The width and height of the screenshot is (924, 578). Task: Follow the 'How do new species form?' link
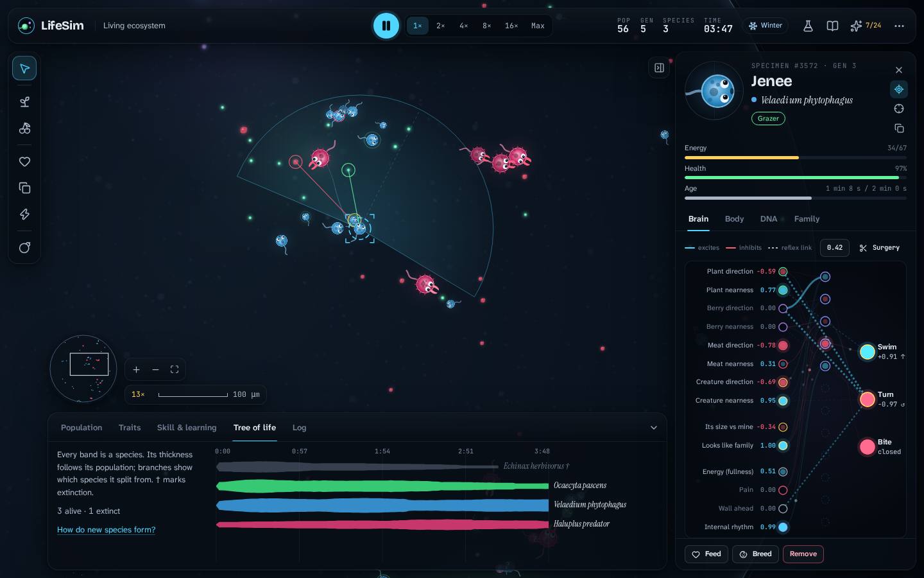[x=107, y=530]
